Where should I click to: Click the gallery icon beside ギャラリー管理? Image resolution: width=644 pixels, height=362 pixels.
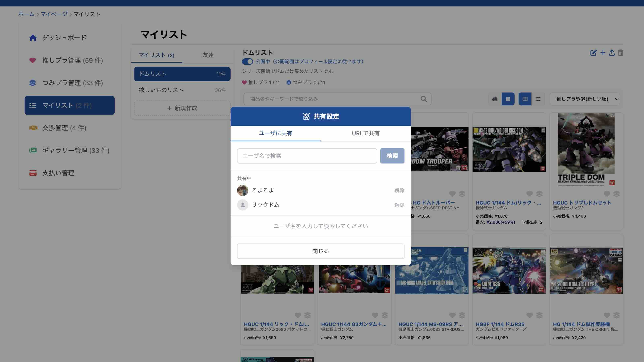pos(33,150)
